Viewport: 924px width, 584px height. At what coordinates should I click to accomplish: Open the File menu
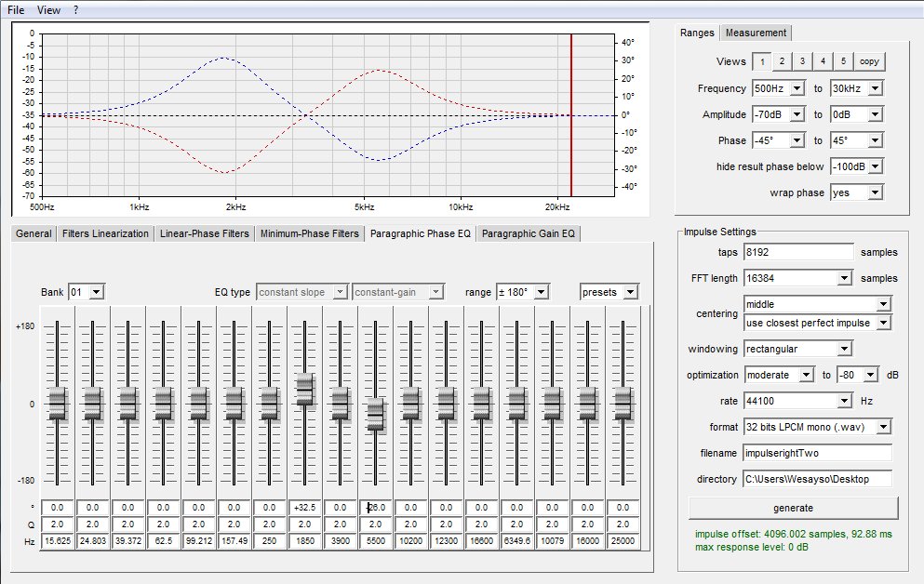[16, 10]
